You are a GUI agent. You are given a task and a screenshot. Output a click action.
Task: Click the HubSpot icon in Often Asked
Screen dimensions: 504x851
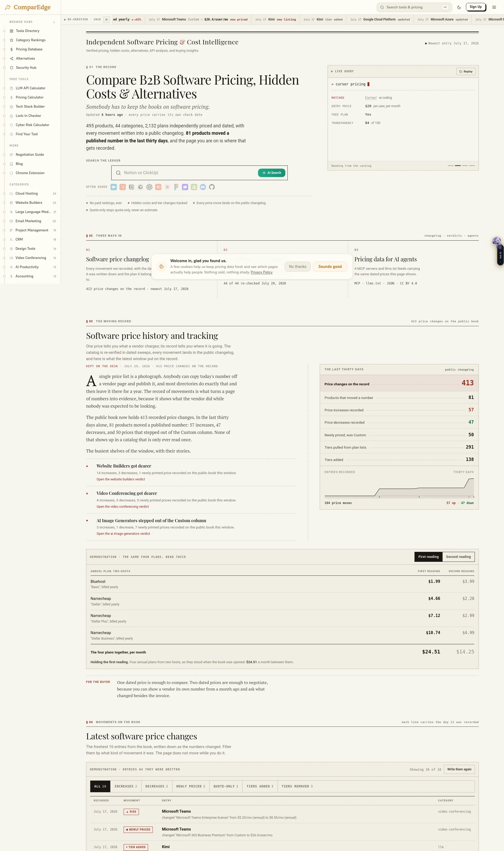(x=123, y=187)
